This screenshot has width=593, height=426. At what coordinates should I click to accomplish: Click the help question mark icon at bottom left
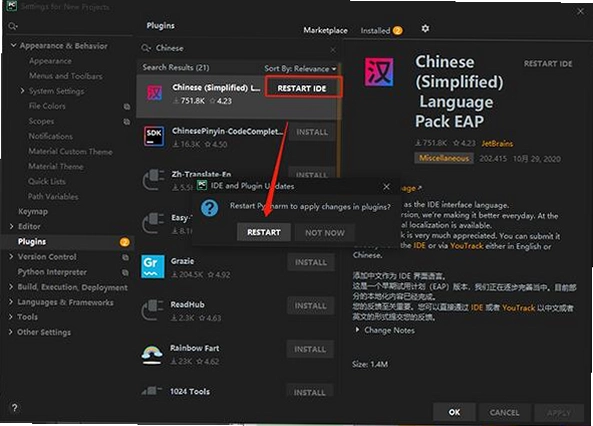(14, 408)
